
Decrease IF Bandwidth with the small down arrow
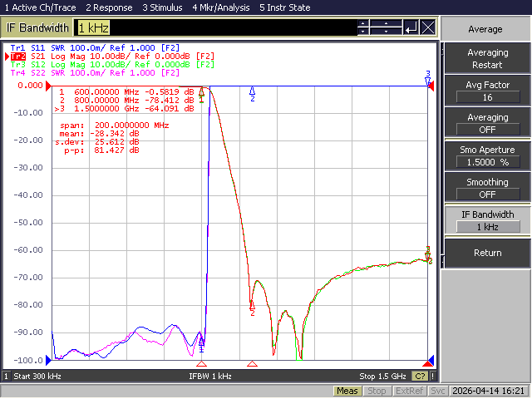pyautogui.click(x=363, y=32)
